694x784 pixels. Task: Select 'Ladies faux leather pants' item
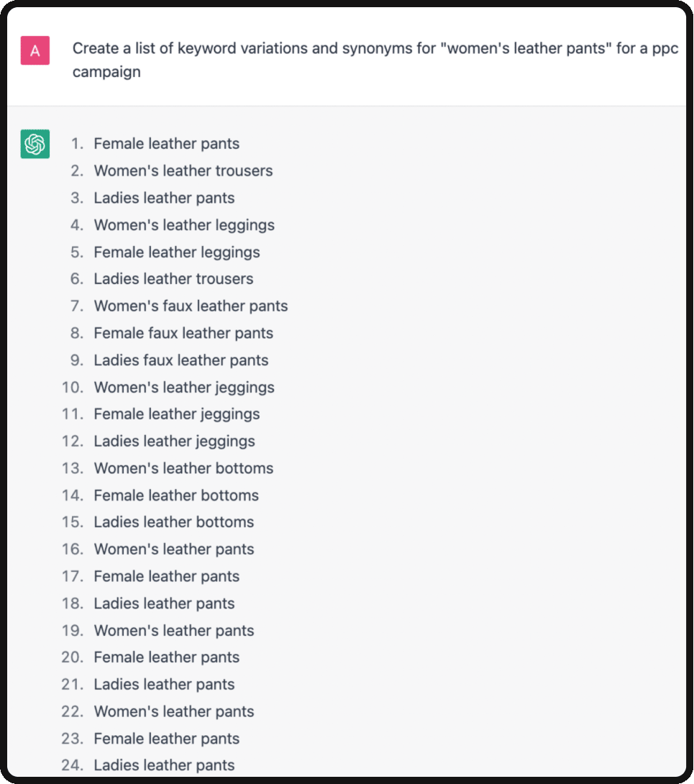(181, 360)
